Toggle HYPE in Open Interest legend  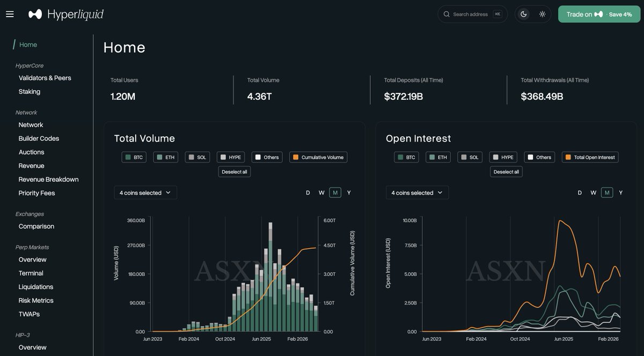point(503,157)
